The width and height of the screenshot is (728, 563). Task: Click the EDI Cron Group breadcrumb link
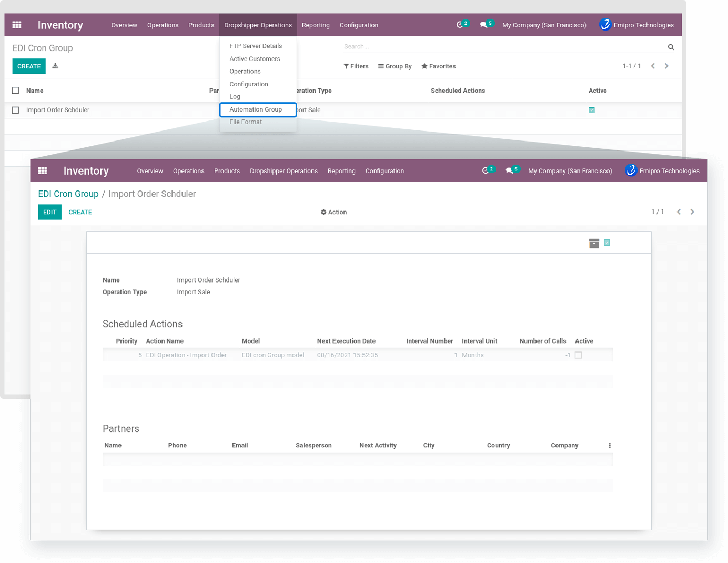[68, 194]
